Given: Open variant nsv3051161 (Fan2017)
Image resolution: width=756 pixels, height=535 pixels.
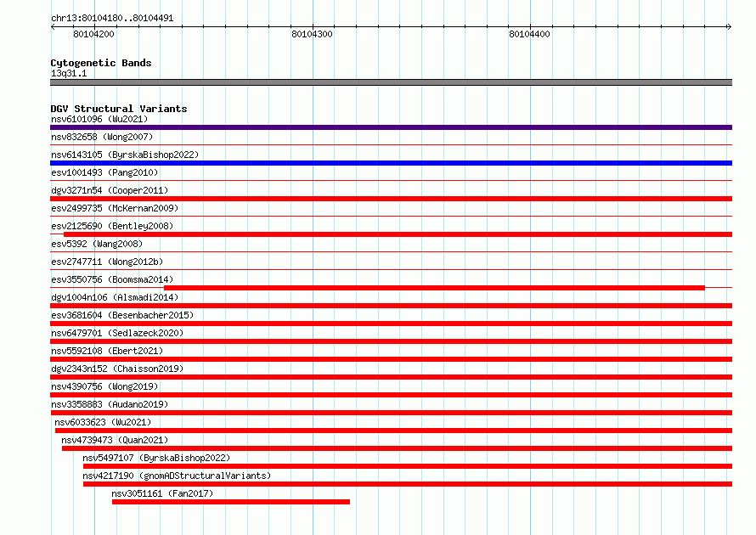Looking at the screenshot, I should tap(162, 493).
